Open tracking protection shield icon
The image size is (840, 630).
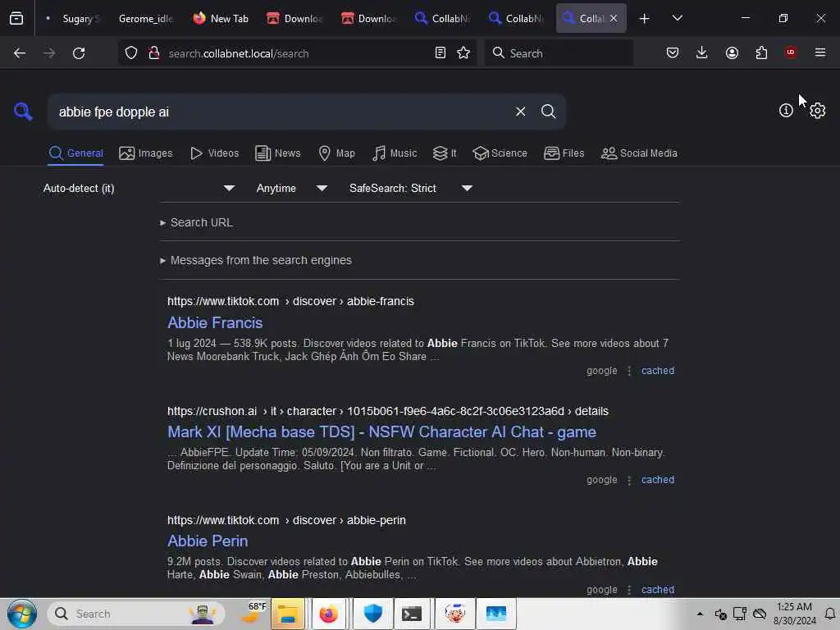point(131,53)
